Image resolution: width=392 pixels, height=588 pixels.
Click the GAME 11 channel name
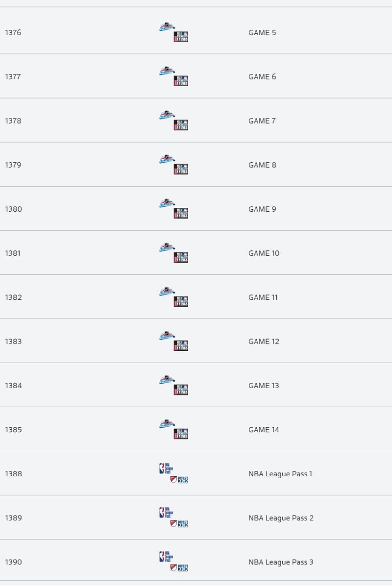tap(263, 297)
